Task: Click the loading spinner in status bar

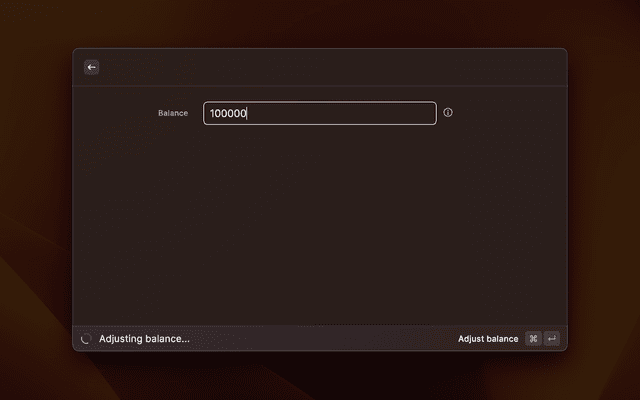Action: [x=85, y=339]
